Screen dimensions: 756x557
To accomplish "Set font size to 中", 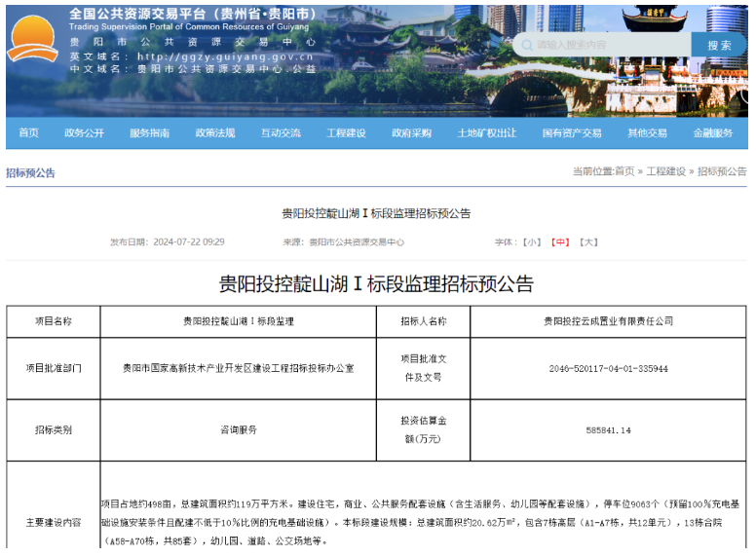I will click(560, 242).
